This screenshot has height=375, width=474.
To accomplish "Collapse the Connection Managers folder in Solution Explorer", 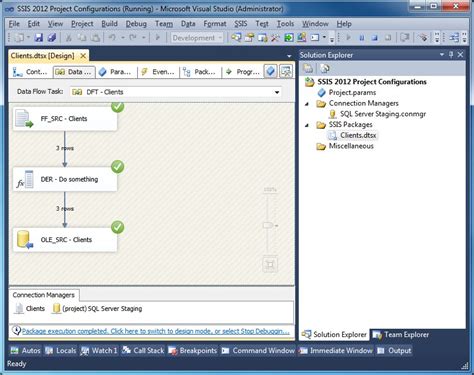I will (x=307, y=104).
